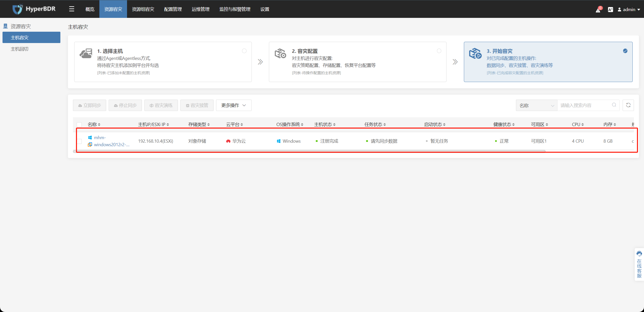Click the 4 CPU cell

coord(578,141)
